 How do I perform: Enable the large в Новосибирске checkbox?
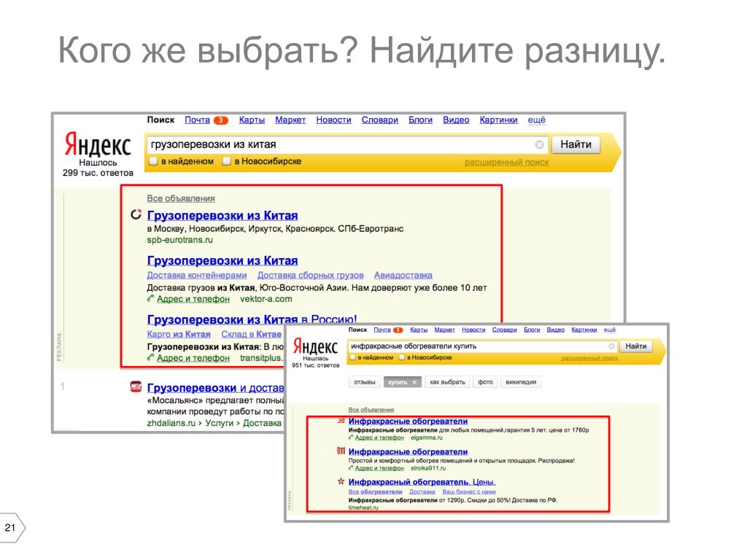coord(226,161)
